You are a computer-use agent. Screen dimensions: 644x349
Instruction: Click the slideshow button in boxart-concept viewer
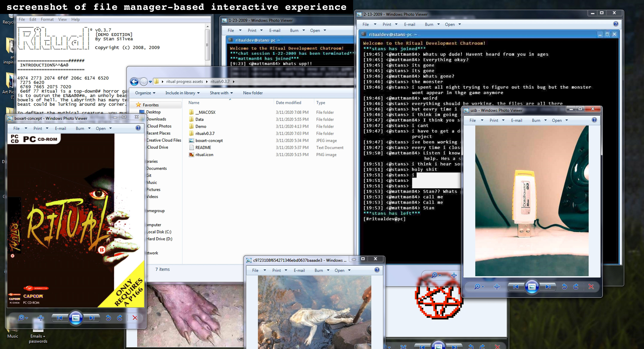(x=76, y=318)
